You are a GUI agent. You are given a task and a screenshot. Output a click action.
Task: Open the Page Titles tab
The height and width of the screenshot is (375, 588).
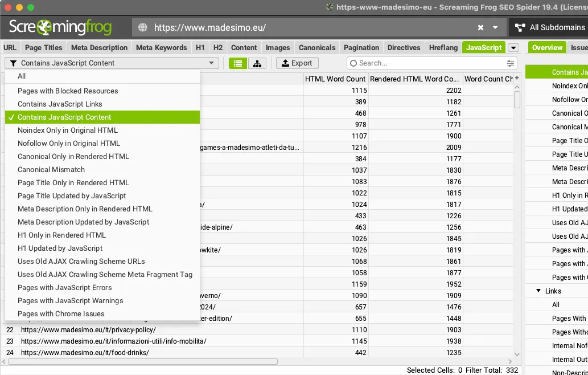point(44,48)
